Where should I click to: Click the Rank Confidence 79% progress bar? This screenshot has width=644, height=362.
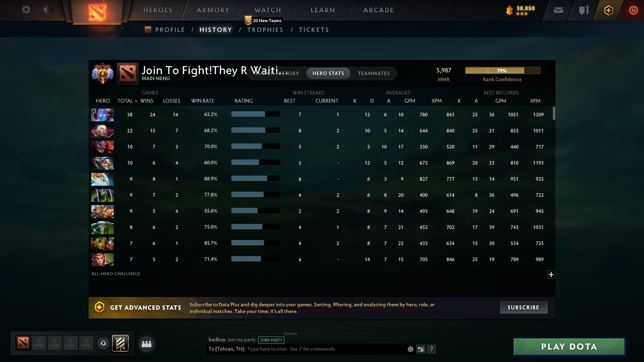(x=502, y=70)
